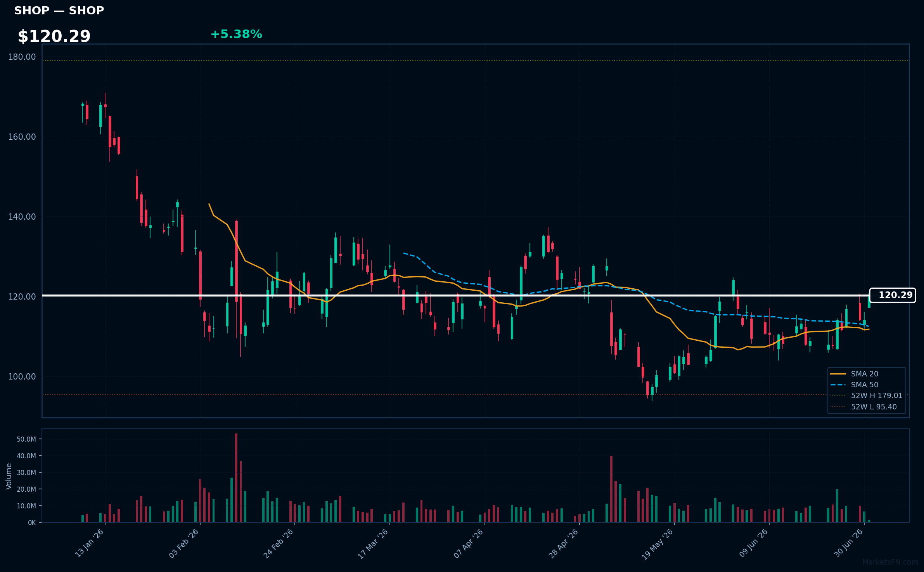Click the 17 Mar '26 date label

(373, 543)
